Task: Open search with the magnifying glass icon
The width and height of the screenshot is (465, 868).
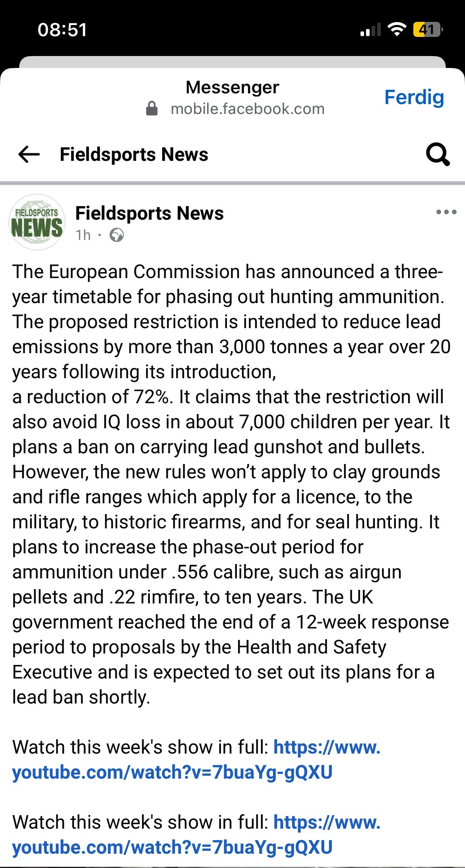Action: coord(438,154)
